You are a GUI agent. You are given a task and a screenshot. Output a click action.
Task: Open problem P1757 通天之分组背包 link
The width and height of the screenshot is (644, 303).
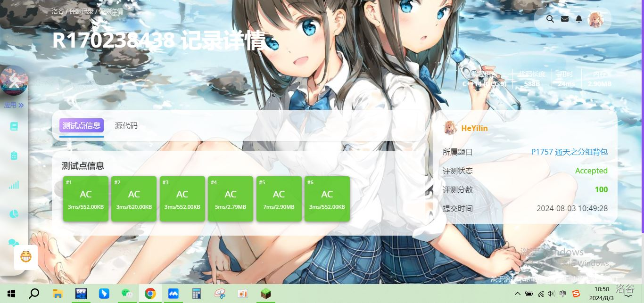569,152
